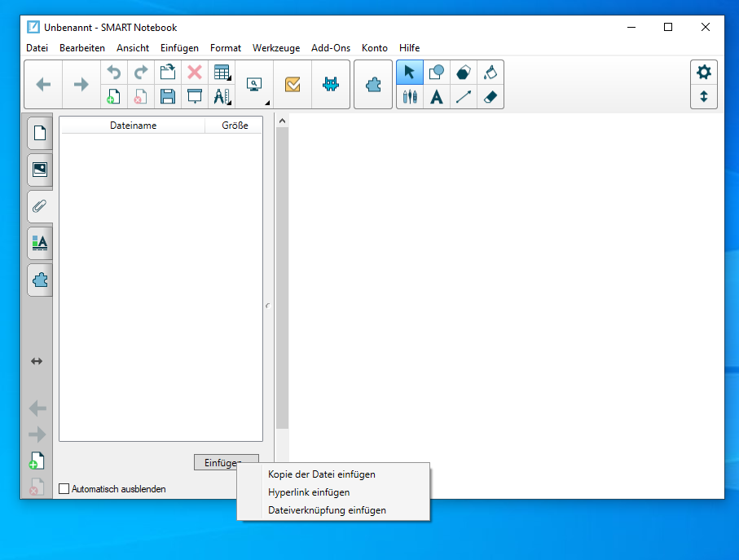
Task: Click the Save floppy disk icon
Action: pos(168,97)
